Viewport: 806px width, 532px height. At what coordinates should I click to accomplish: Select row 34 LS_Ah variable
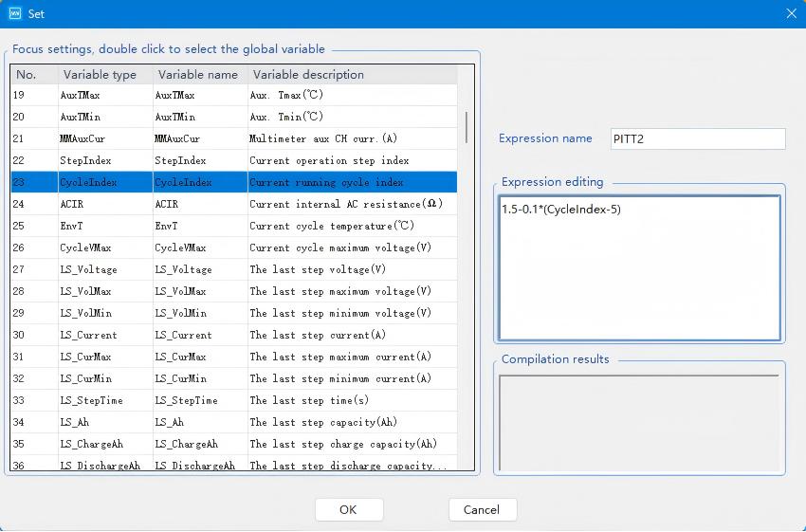click(x=234, y=422)
